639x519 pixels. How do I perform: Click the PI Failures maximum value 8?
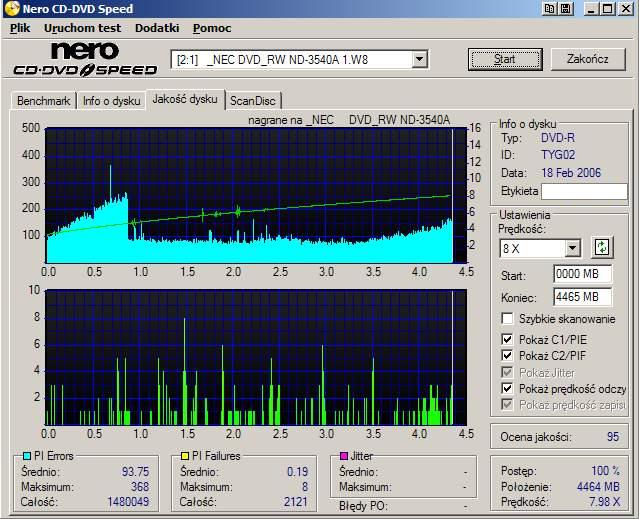pyautogui.click(x=305, y=486)
